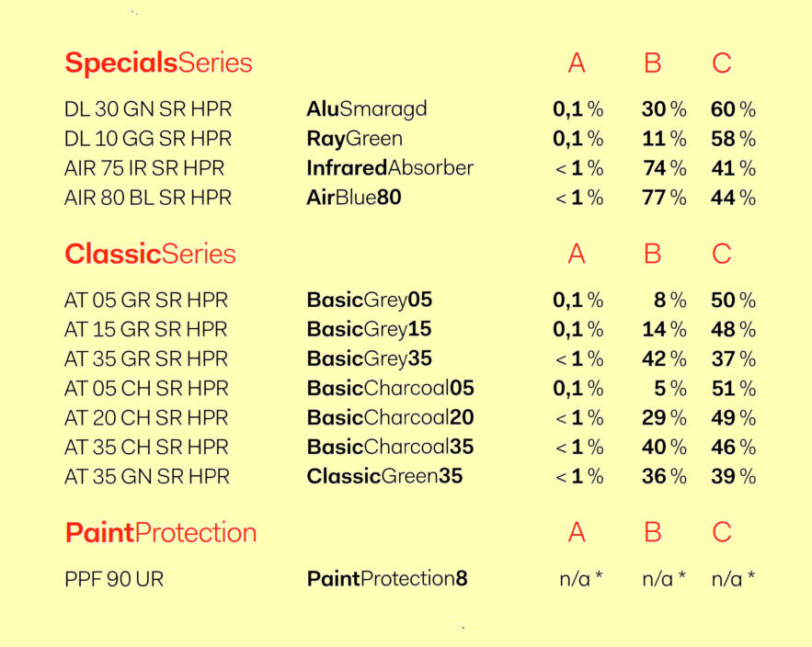This screenshot has width=812, height=647.
Task: Select the BasicCharcoal20 product name
Action: [391, 417]
